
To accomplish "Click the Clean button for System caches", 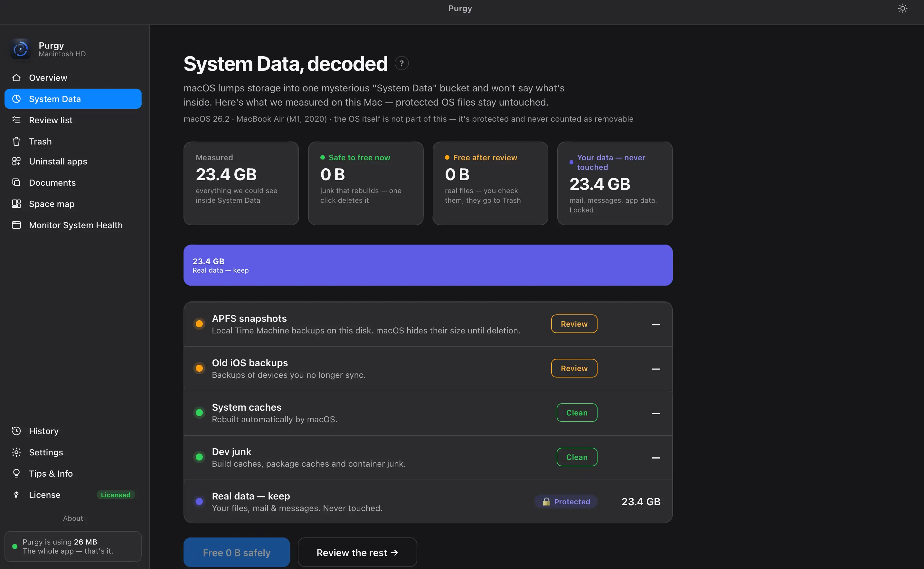I will (x=577, y=413).
